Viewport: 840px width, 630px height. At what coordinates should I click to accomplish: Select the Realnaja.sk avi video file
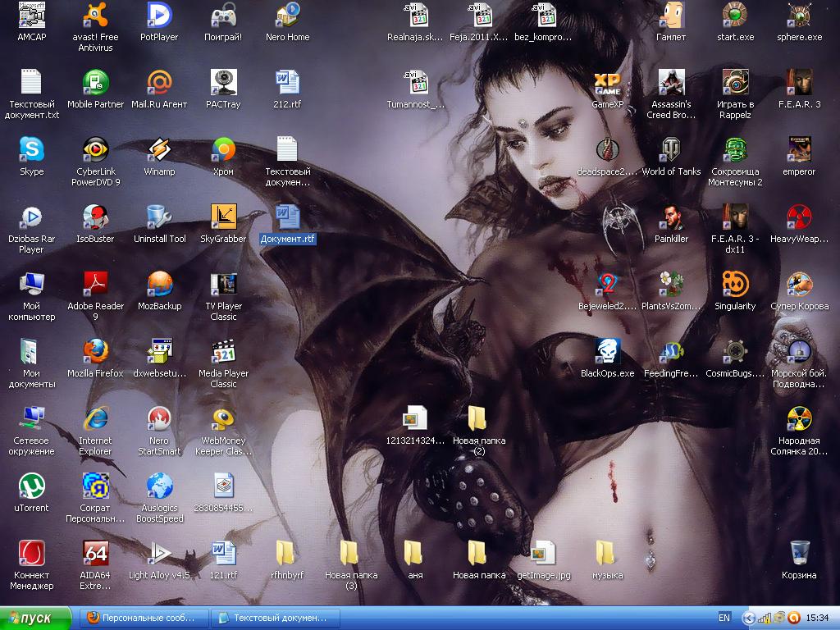(415, 15)
